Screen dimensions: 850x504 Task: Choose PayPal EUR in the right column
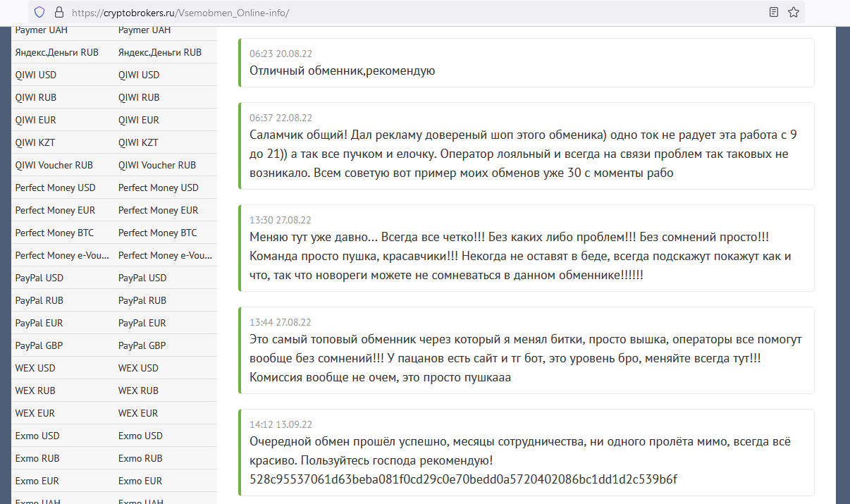pyautogui.click(x=142, y=323)
